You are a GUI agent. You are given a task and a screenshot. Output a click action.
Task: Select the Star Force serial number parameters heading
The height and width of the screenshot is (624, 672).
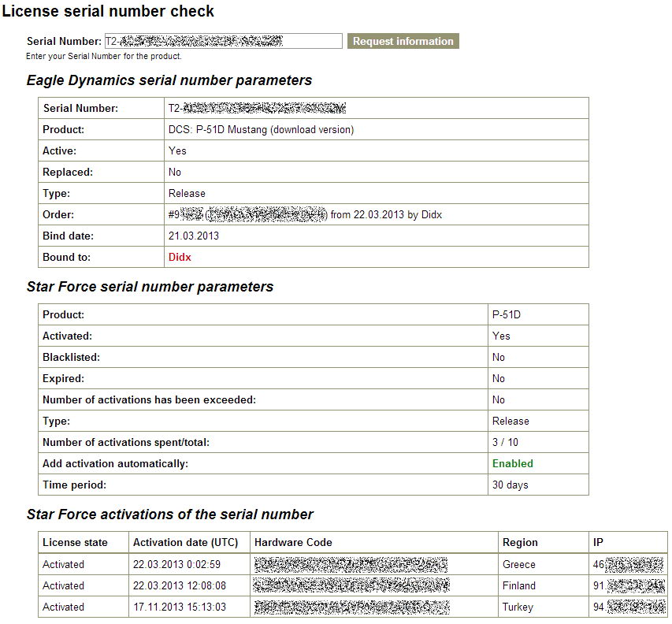pos(150,287)
